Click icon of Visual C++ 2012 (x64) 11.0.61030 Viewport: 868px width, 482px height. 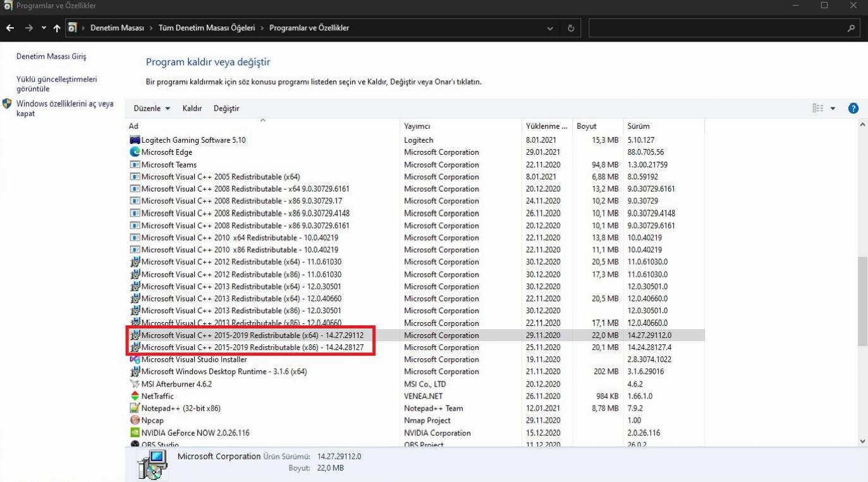click(x=135, y=262)
